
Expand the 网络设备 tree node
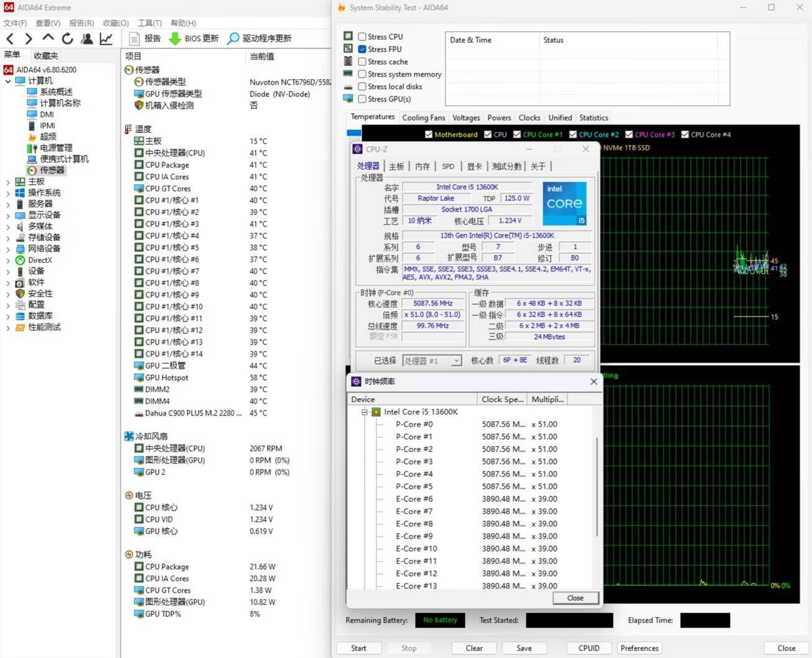click(8, 249)
